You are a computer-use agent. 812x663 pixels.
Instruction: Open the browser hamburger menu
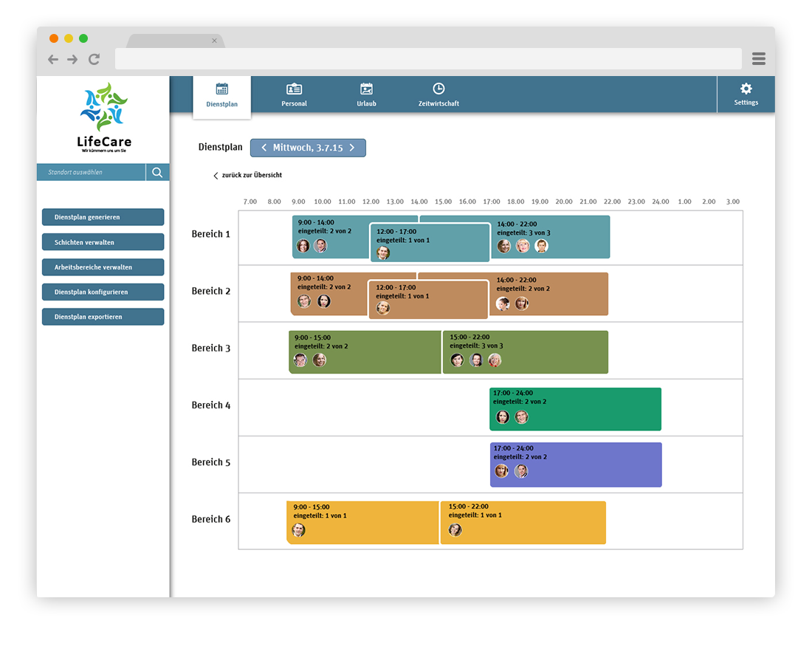tap(758, 59)
